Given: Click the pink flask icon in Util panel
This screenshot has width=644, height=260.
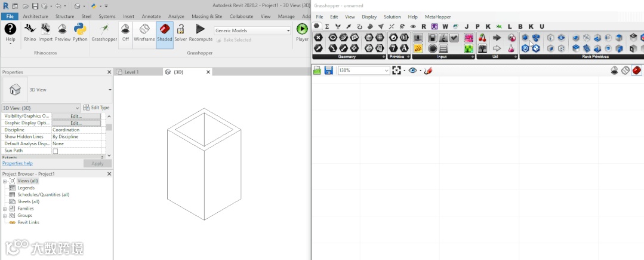Looking at the screenshot, I should tap(511, 48).
